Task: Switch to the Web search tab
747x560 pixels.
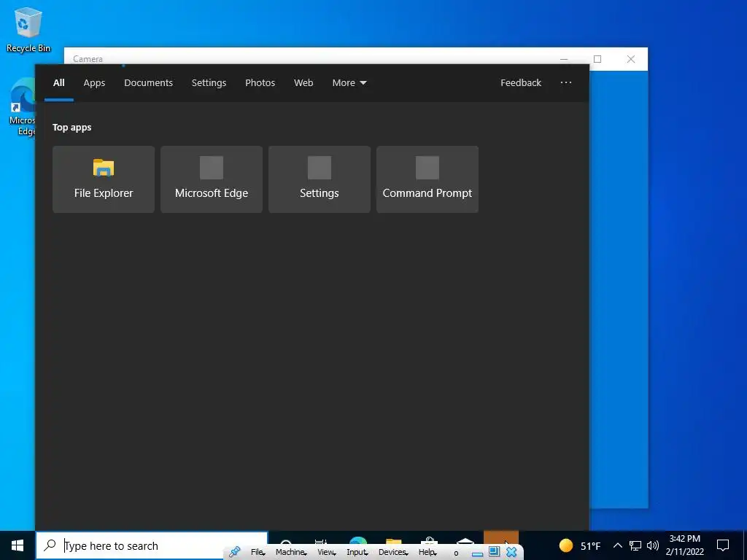Action: 303,83
